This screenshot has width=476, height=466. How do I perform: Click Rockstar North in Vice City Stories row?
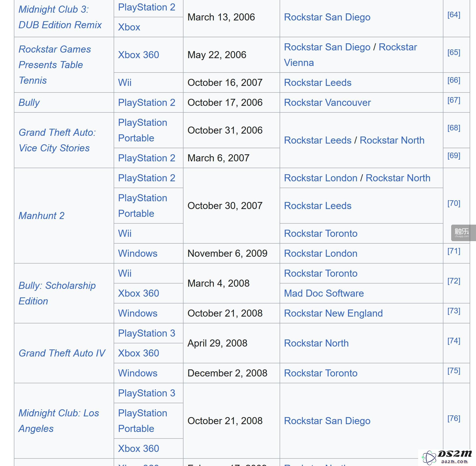point(392,140)
